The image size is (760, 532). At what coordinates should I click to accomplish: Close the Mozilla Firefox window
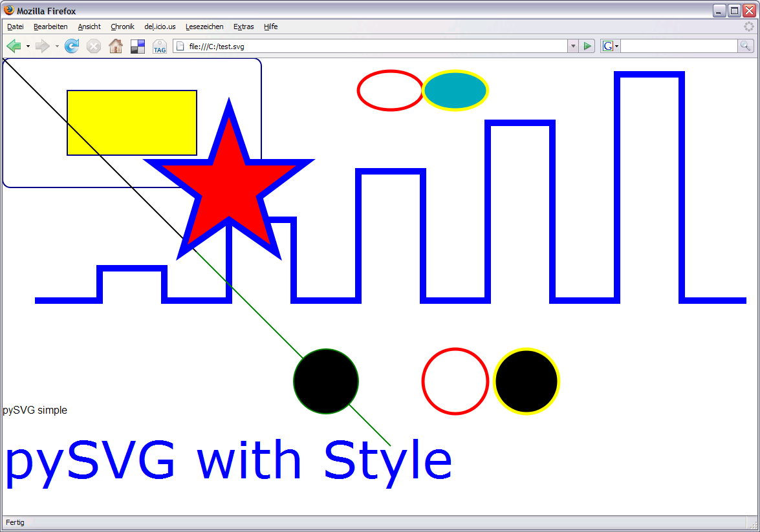tap(750, 10)
